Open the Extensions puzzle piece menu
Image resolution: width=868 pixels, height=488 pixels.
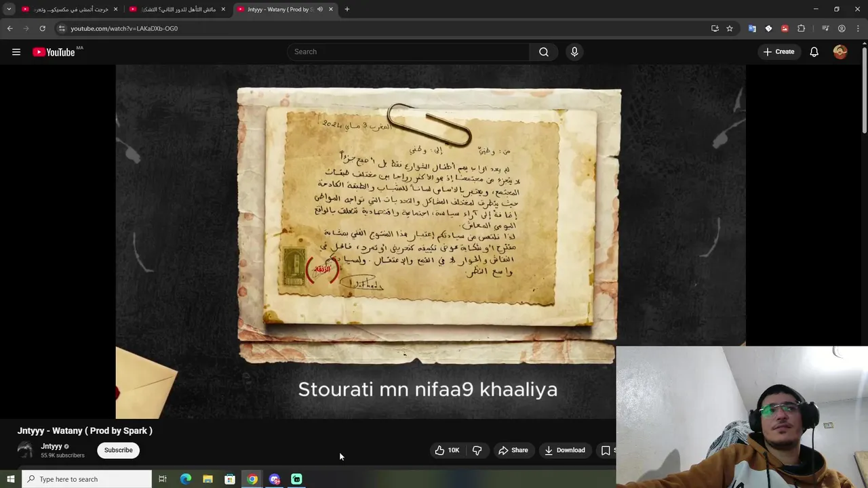(801, 28)
